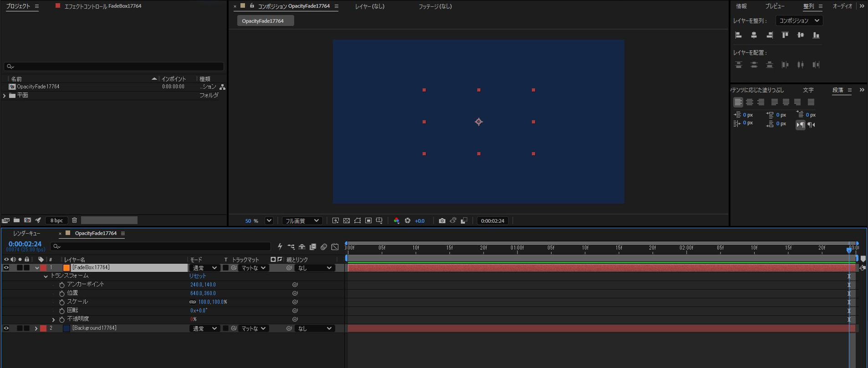868x368 pixels.
Task: Click the OpacityFade17764 breadcrumb button in the viewer
Action: click(x=266, y=21)
